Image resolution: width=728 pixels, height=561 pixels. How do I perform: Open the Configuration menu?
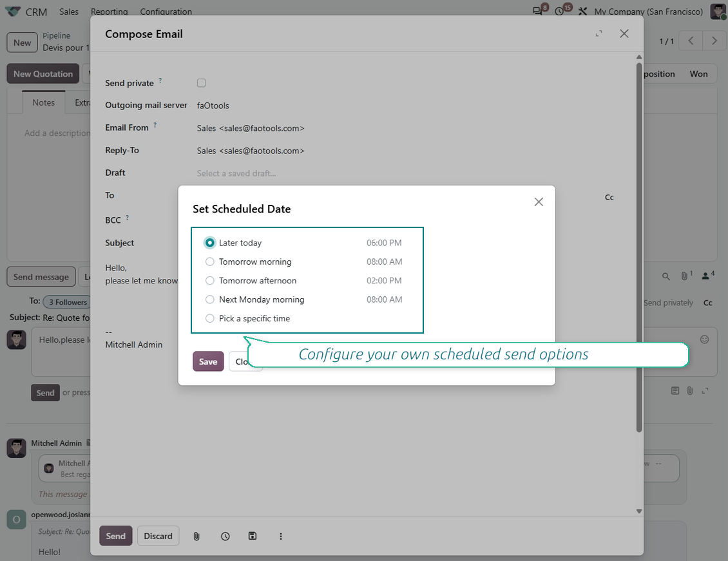point(166,12)
